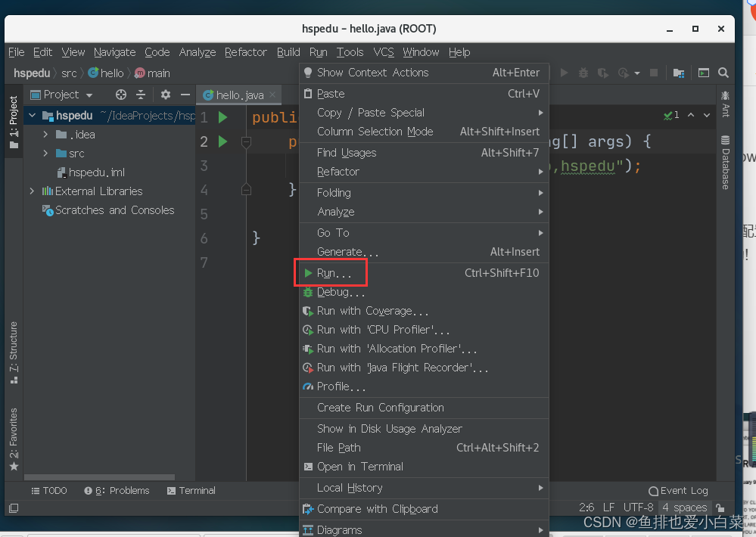
Task: Open the Go To submenu
Action: tap(424, 233)
